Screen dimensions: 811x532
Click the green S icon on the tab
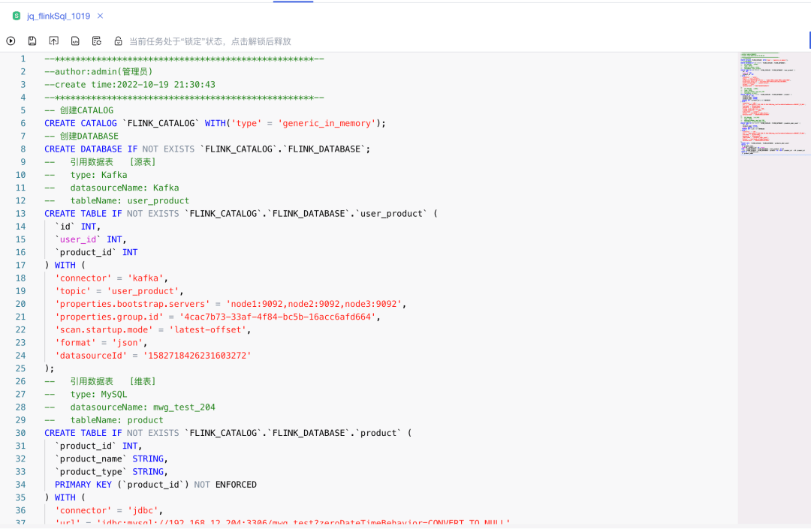17,16
